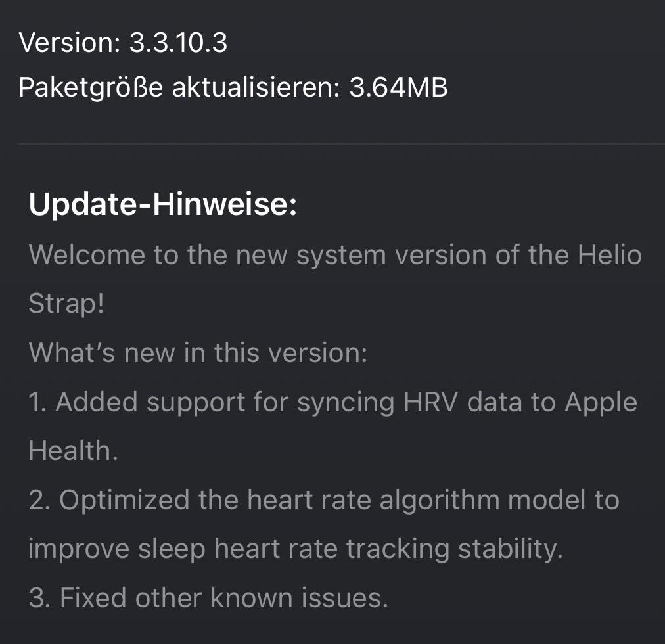Select the word "Helio"
Image resolution: width=665 pixels, height=644 pixels.
tap(610, 254)
